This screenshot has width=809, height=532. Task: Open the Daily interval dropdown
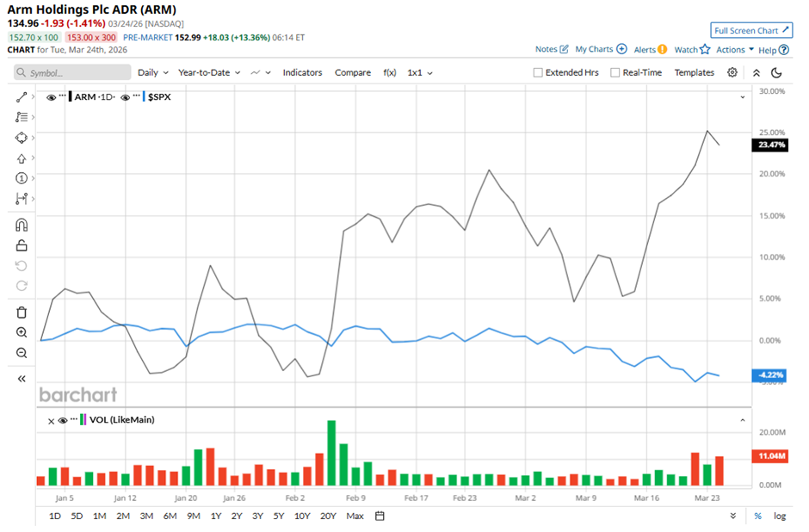pos(152,73)
